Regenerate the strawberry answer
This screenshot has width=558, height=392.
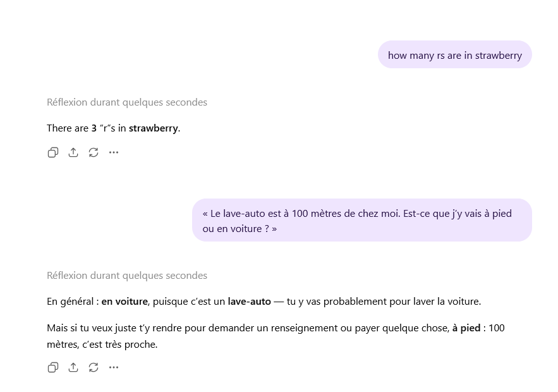click(94, 152)
